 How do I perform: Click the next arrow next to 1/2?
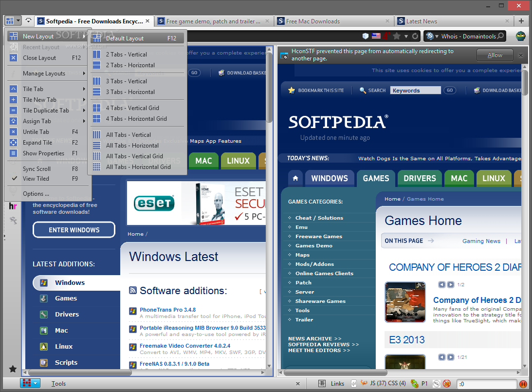click(451, 284)
